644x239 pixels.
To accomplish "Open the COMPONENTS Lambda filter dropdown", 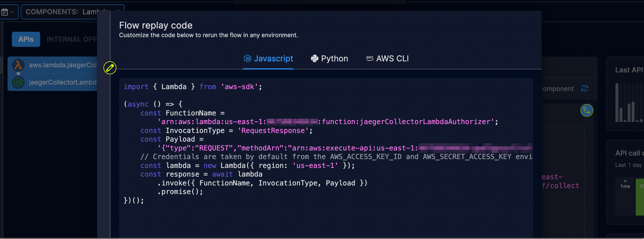I will [x=73, y=12].
